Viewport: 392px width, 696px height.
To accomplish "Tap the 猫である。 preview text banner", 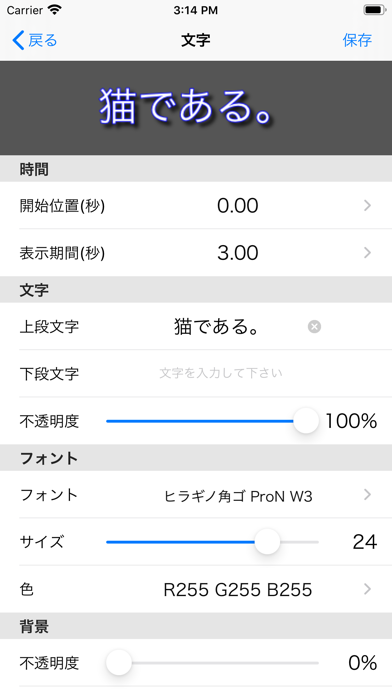I will pos(196,108).
